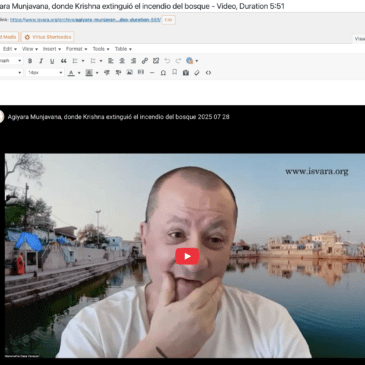Viewport: 365px width, 365px height.
Task: Apply blockquote formatting
Action: pos(63,61)
